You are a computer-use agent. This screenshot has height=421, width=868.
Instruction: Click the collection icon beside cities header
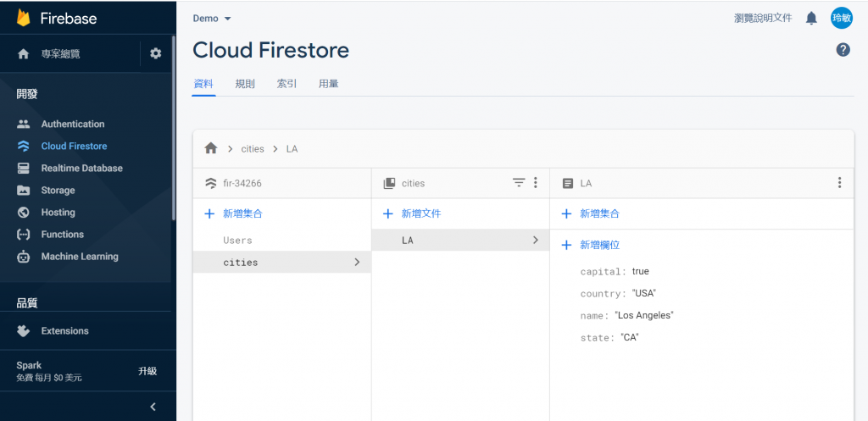point(389,183)
